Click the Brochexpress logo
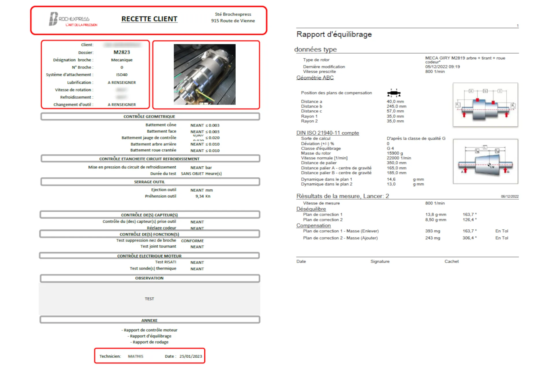Viewport: 555px width, 392px height. (x=73, y=20)
